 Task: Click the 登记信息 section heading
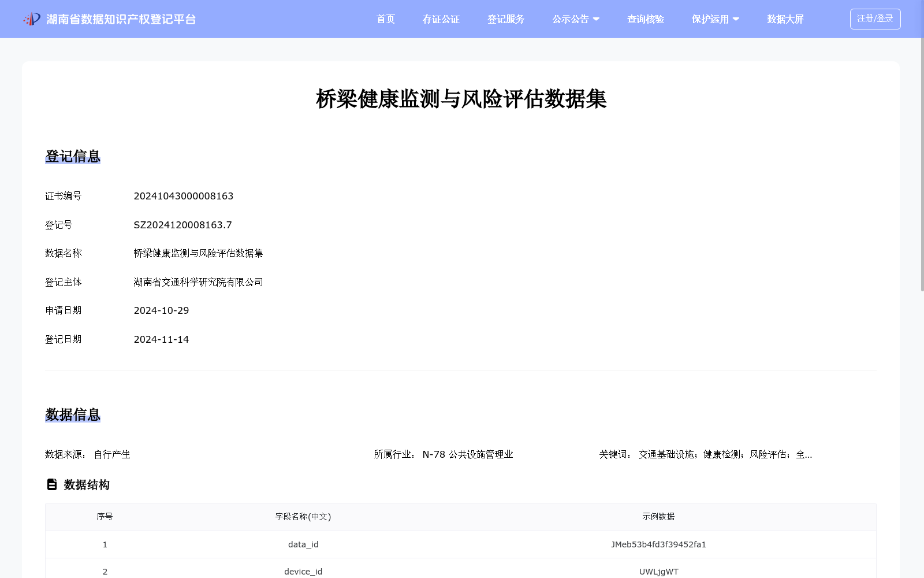pos(73,156)
